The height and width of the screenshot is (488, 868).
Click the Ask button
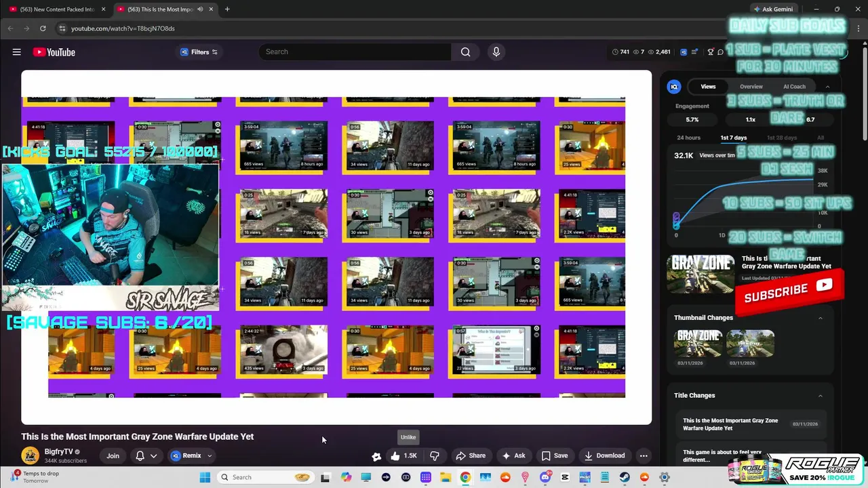[513, 455]
